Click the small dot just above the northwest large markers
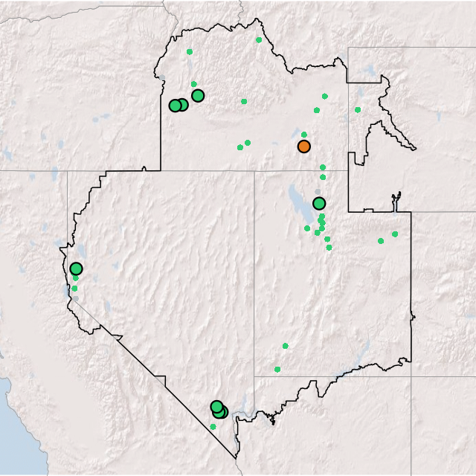The height and width of the screenshot is (476, 476). coord(194,84)
